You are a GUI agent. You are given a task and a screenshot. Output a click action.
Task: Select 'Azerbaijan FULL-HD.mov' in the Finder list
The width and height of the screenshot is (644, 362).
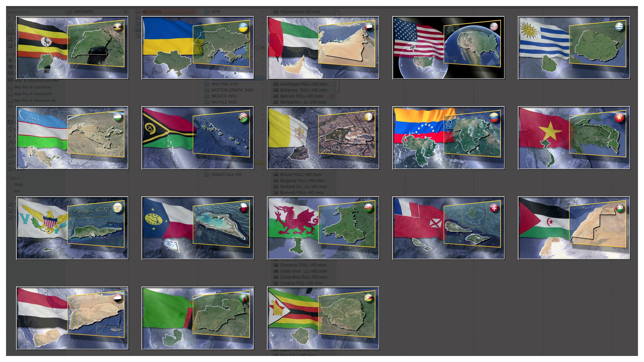[304, 84]
